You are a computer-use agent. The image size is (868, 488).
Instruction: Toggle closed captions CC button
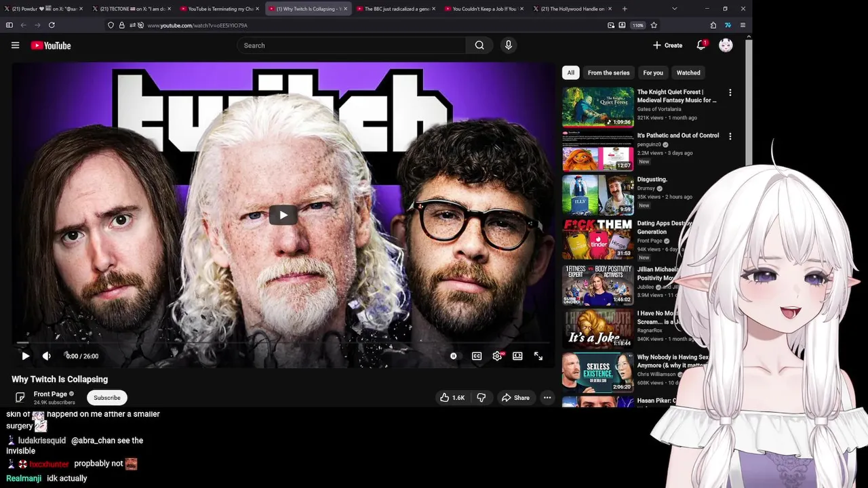point(477,356)
